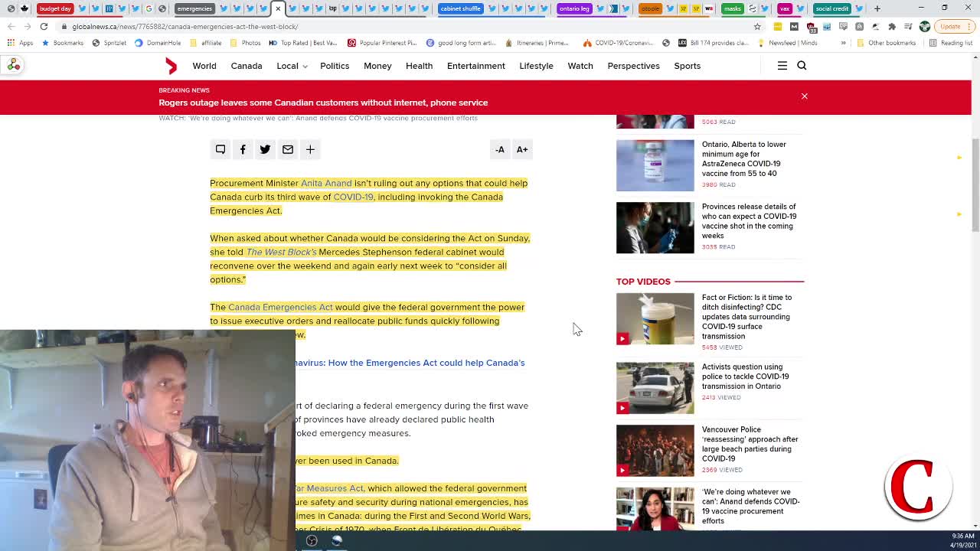This screenshot has width=980, height=551.
Task: Click the browser address bar URL
Action: pyautogui.click(x=185, y=26)
